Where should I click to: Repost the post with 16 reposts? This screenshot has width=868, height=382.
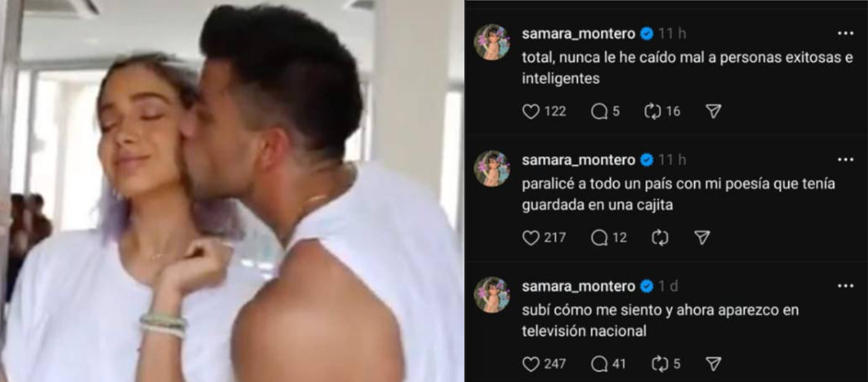coord(652,112)
